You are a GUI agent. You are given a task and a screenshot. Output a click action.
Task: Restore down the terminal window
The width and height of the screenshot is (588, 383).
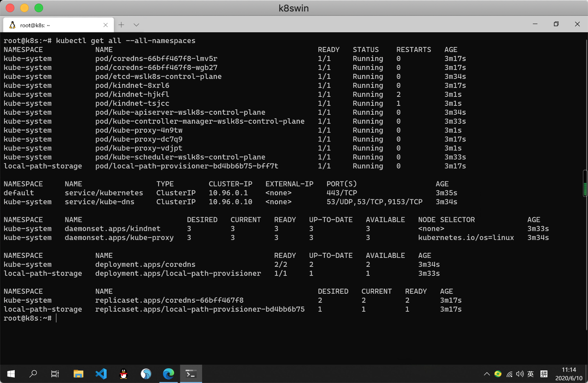[x=556, y=24]
